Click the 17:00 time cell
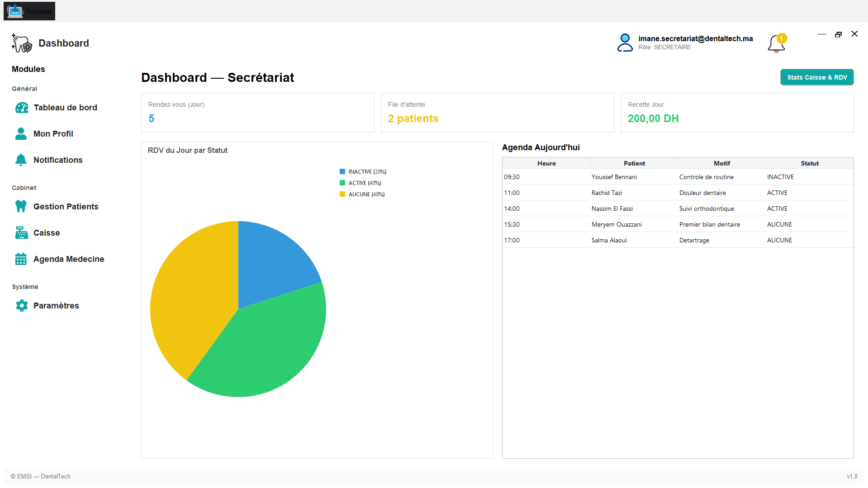The image size is (868, 488). [x=546, y=240]
